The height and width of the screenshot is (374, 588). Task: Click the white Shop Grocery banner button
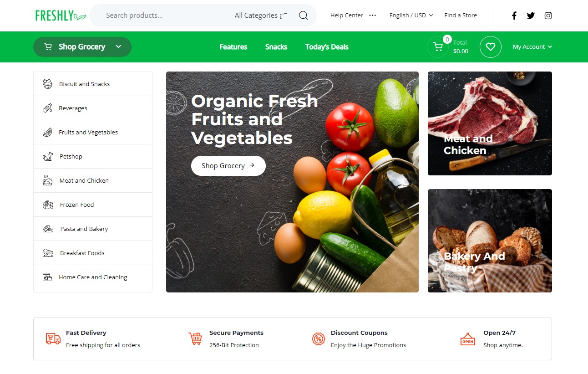tap(228, 166)
